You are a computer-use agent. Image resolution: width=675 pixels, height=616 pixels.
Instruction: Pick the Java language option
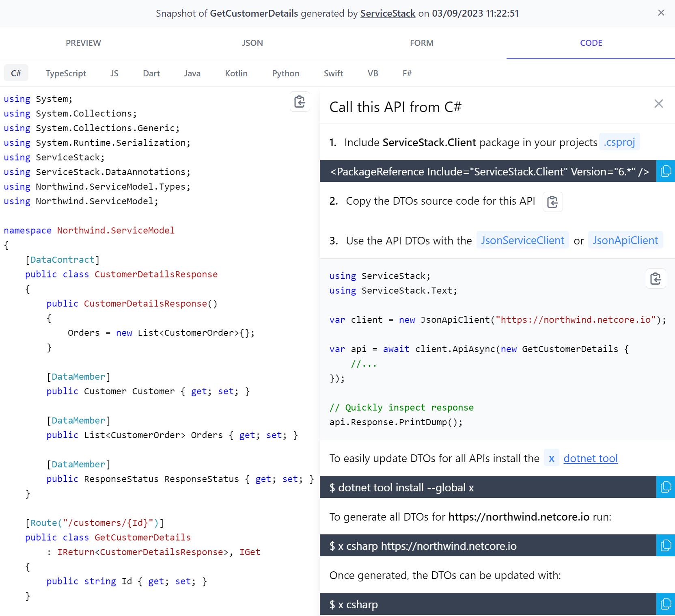[x=192, y=73]
